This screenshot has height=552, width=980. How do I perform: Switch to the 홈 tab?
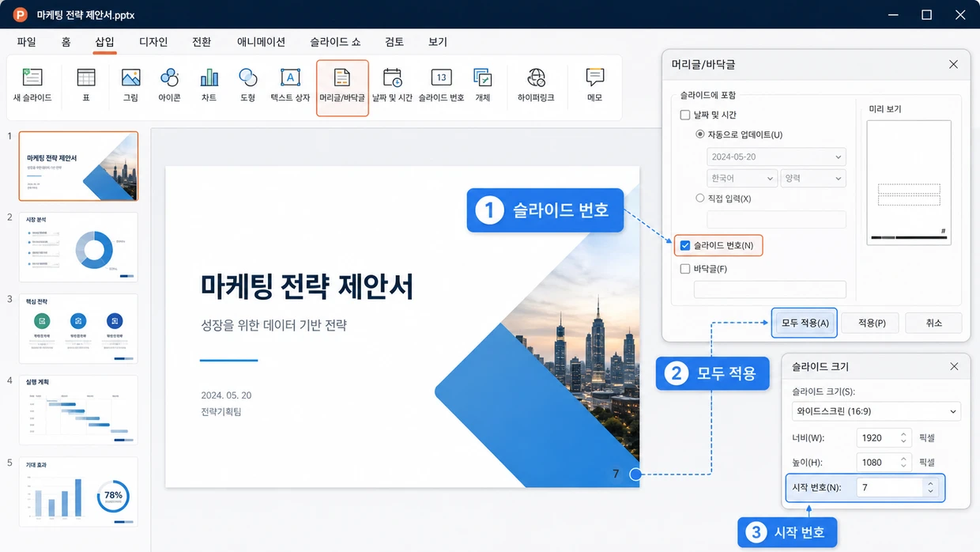[66, 42]
